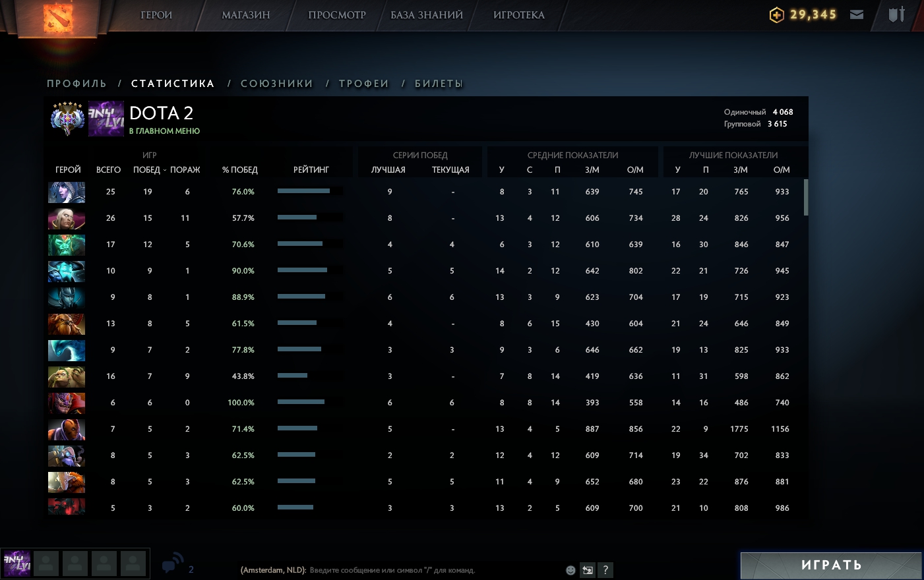The height and width of the screenshot is (580, 924).
Task: Open the ПРОСМОТР top menu
Action: point(337,15)
